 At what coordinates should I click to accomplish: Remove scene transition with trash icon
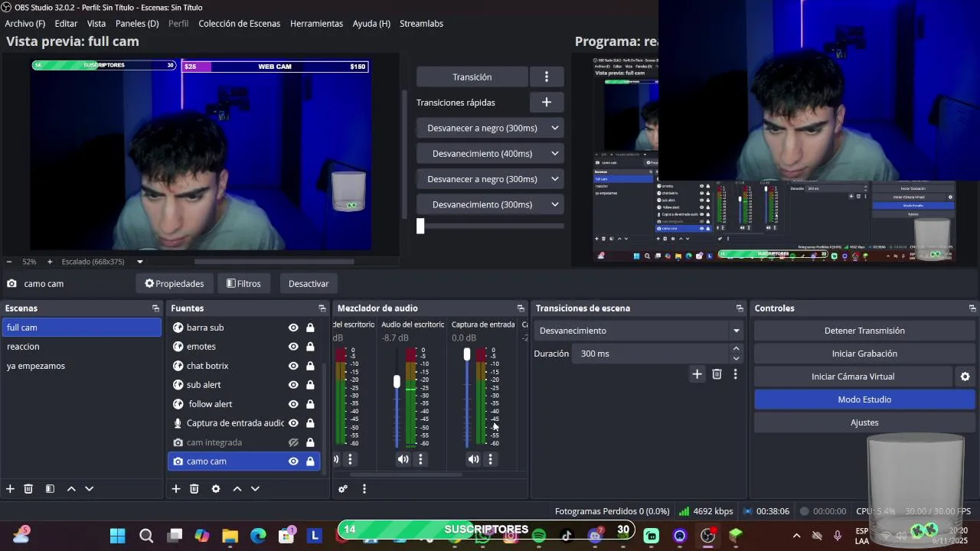(717, 374)
